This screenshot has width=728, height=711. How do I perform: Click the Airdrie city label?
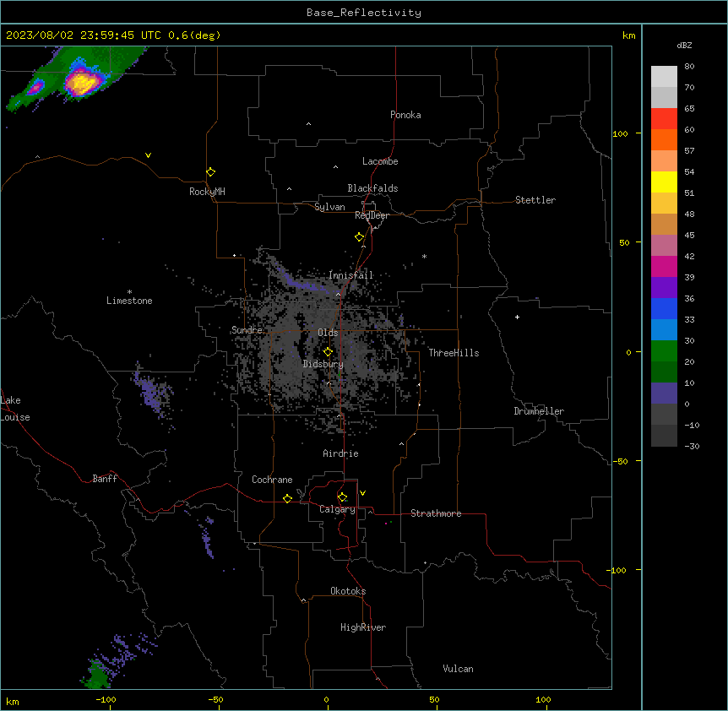341,453
